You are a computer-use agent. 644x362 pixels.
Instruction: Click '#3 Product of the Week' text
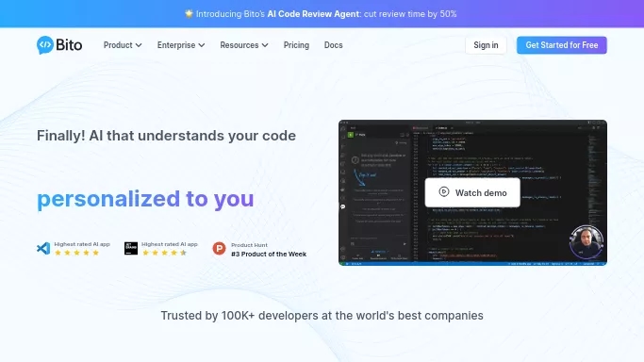point(269,254)
